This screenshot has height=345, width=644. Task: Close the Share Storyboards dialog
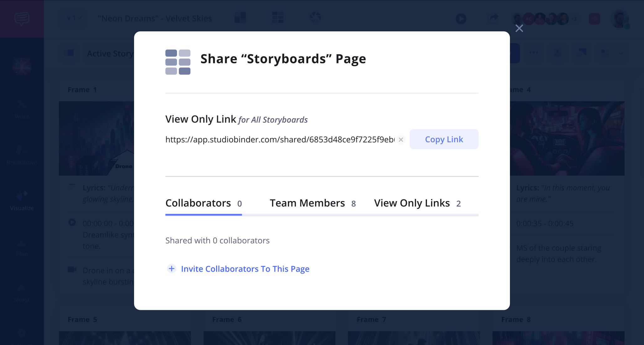point(519,28)
